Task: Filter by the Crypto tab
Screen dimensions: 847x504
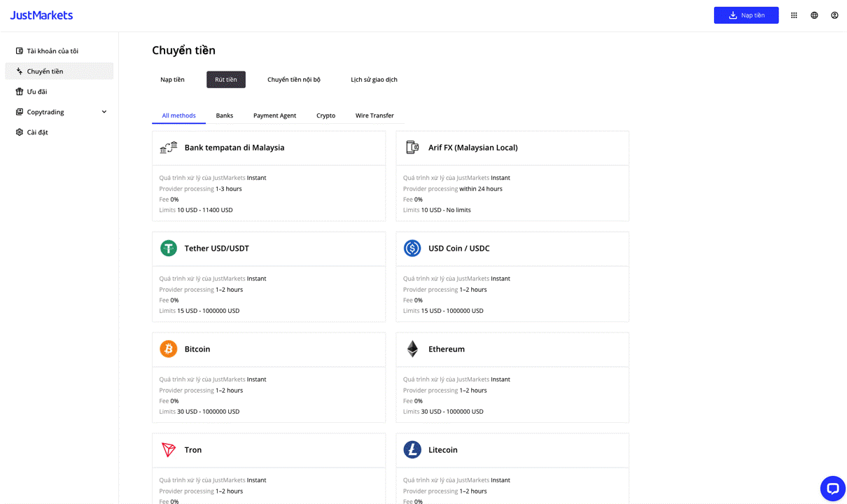Action: point(325,115)
